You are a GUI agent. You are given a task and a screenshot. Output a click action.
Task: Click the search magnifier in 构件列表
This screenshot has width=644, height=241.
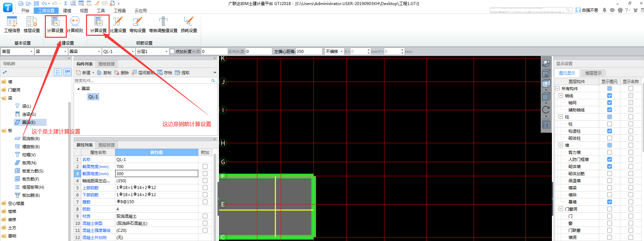tap(213, 80)
